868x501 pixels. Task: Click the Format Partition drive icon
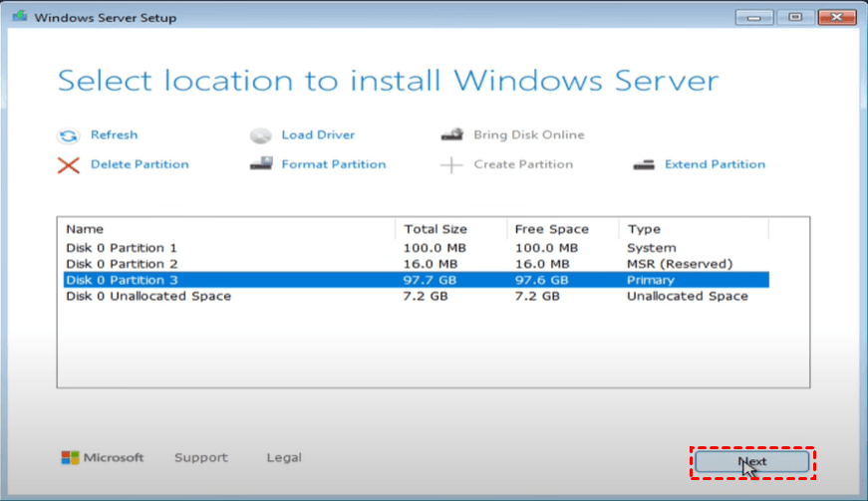click(261, 164)
